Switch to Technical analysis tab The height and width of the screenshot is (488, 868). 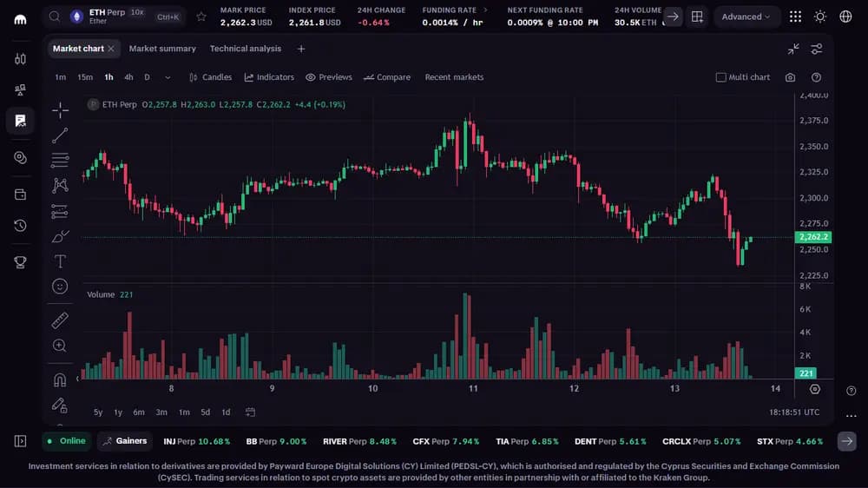[246, 49]
